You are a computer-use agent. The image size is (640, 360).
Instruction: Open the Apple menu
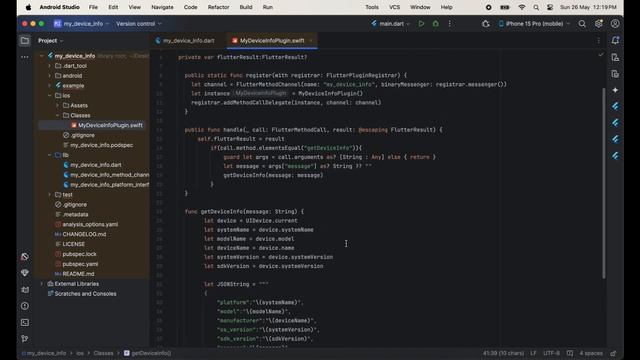(x=28, y=7)
